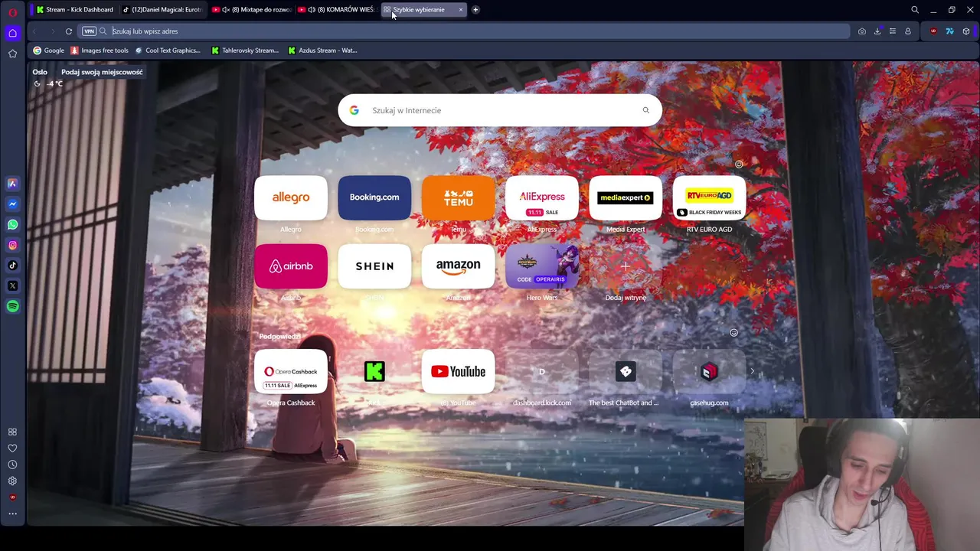Open the AliExpress speed dial tile
980x551 pixels.
[x=542, y=197]
